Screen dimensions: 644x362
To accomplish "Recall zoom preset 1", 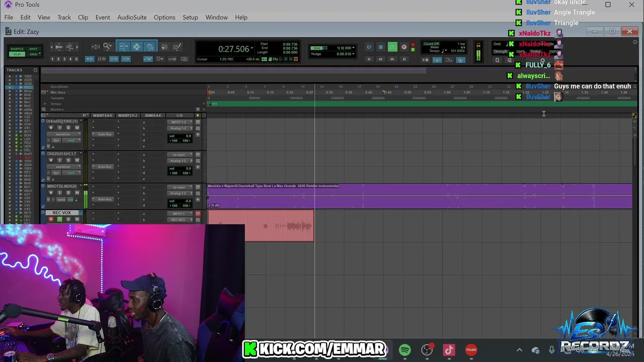I will coord(52,59).
